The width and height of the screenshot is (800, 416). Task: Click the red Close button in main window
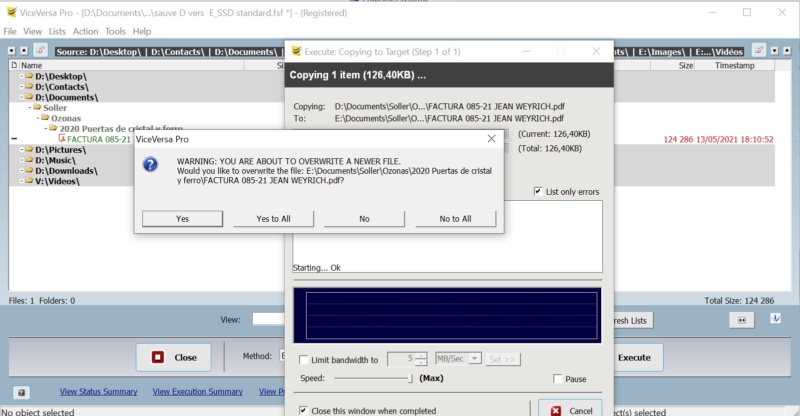[x=173, y=357]
